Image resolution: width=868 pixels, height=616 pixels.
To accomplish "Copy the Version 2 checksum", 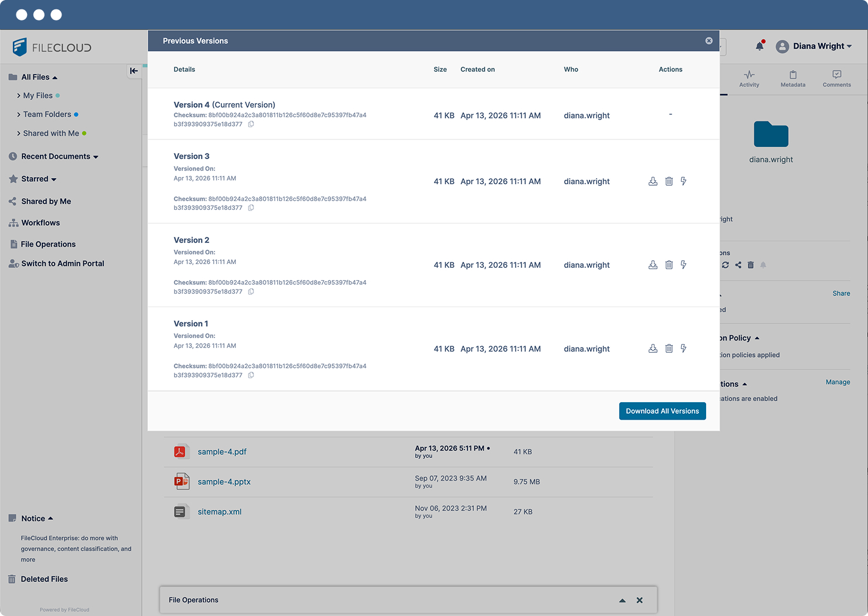I will click(x=251, y=292).
